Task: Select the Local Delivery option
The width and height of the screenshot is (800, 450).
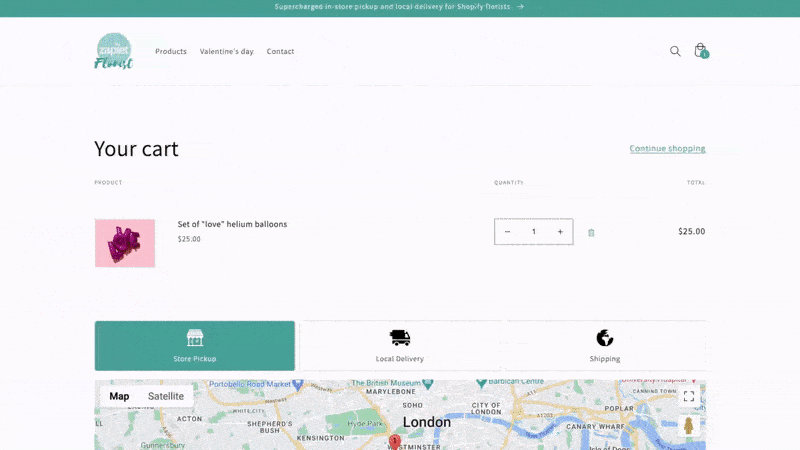Action: click(x=400, y=345)
